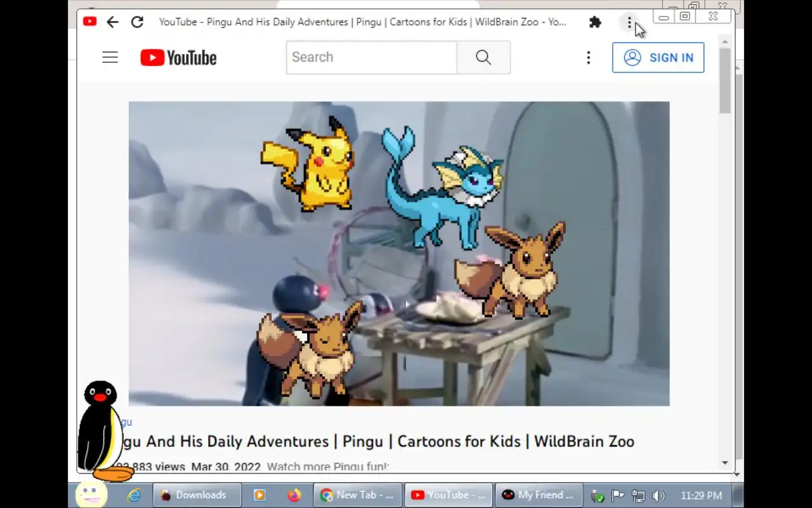Open the YouTube hamburger guide menu
The width and height of the screenshot is (812, 508).
(x=110, y=58)
